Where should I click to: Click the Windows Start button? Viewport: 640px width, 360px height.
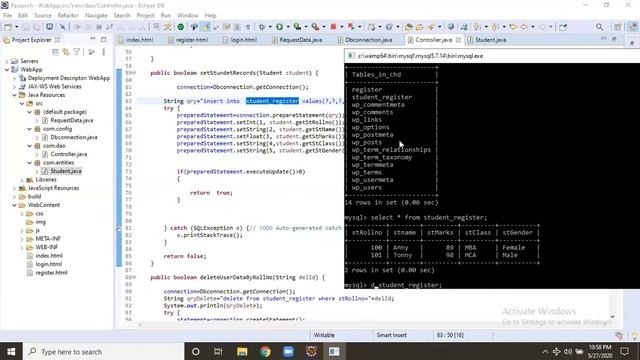tap(11, 351)
